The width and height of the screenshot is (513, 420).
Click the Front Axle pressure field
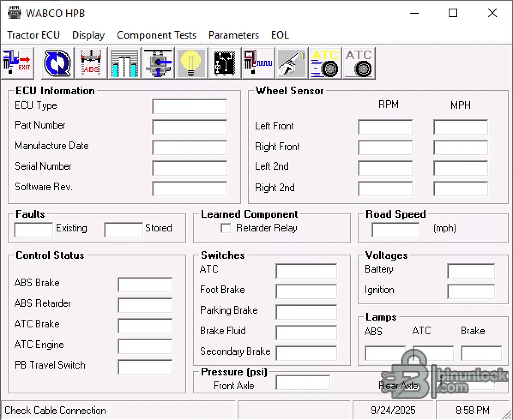click(303, 382)
